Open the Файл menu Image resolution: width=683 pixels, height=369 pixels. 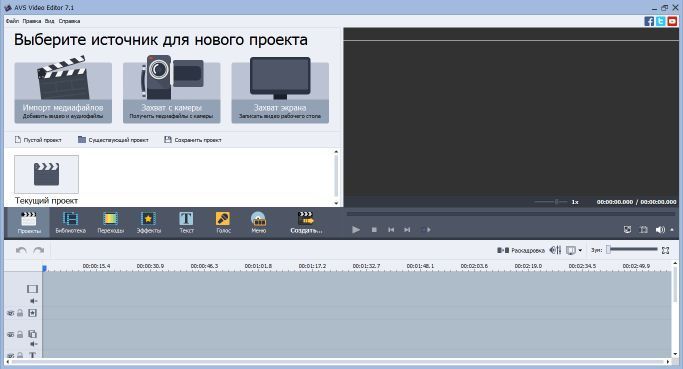click(12, 21)
